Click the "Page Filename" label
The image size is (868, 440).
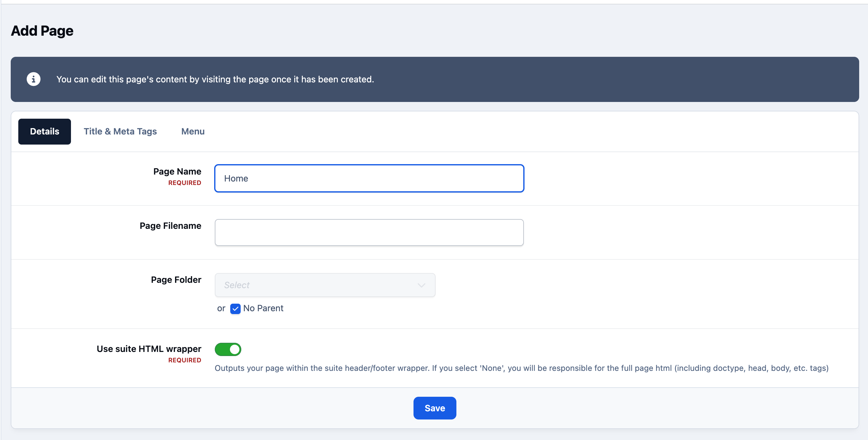pos(170,226)
